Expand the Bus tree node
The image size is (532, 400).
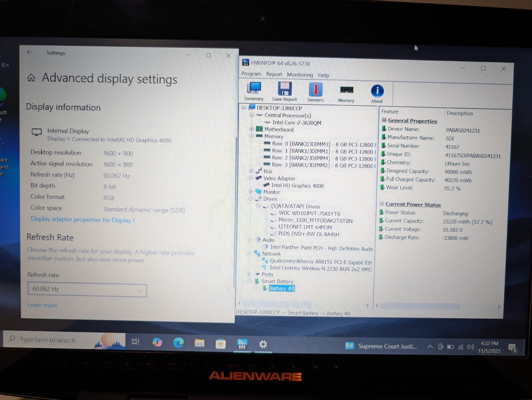click(x=251, y=171)
